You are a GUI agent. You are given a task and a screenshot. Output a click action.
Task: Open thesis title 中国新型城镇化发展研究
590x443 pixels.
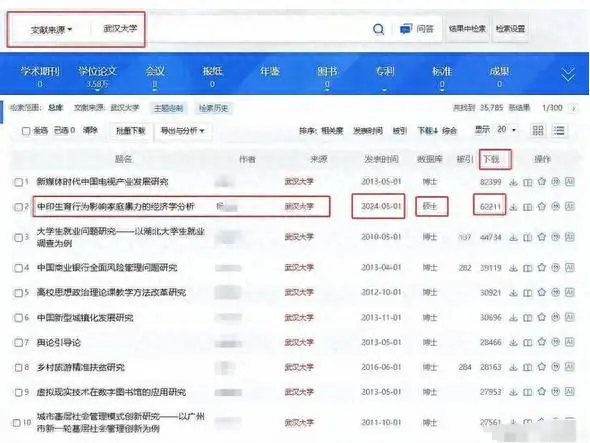85,318
